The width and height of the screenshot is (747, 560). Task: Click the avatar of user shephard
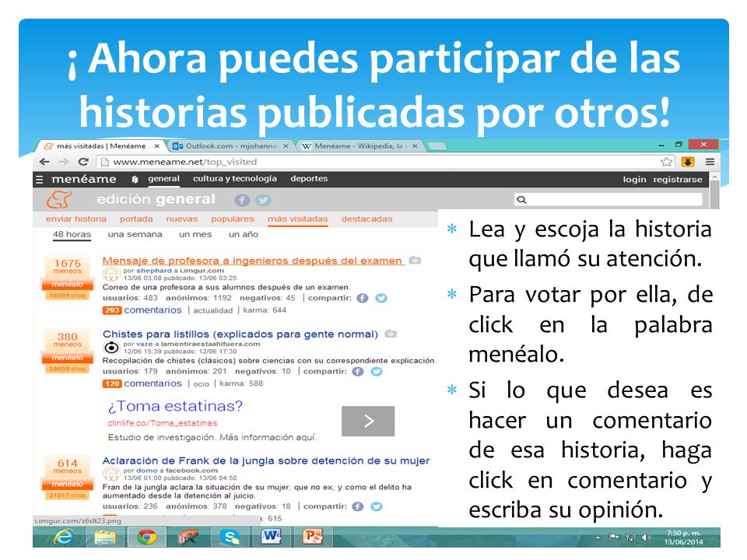click(111, 275)
